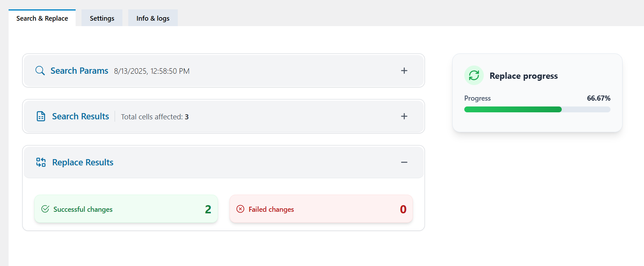Viewport: 644px width, 266px height.
Task: Click the Successful changes summary card
Action: pyautogui.click(x=126, y=209)
